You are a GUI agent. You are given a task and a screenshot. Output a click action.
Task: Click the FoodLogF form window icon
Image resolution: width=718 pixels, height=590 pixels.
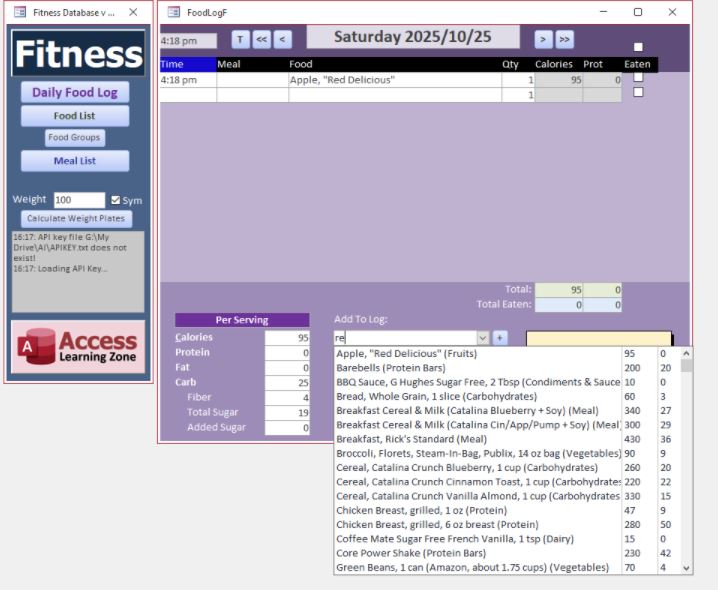pos(173,12)
